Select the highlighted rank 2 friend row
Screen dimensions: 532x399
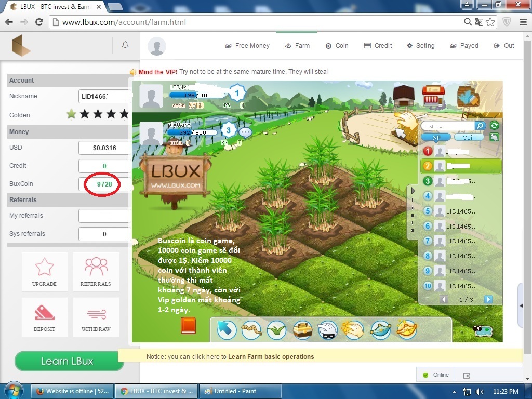pos(461,166)
